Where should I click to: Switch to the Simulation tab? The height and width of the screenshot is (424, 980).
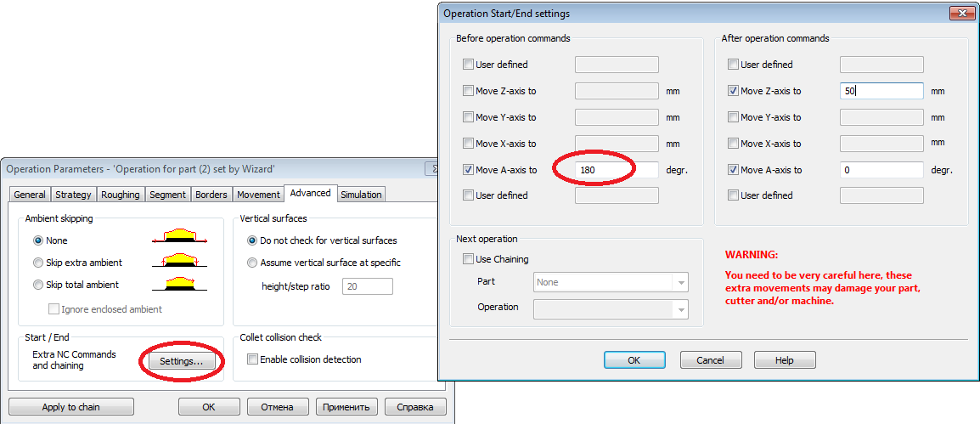click(x=361, y=195)
